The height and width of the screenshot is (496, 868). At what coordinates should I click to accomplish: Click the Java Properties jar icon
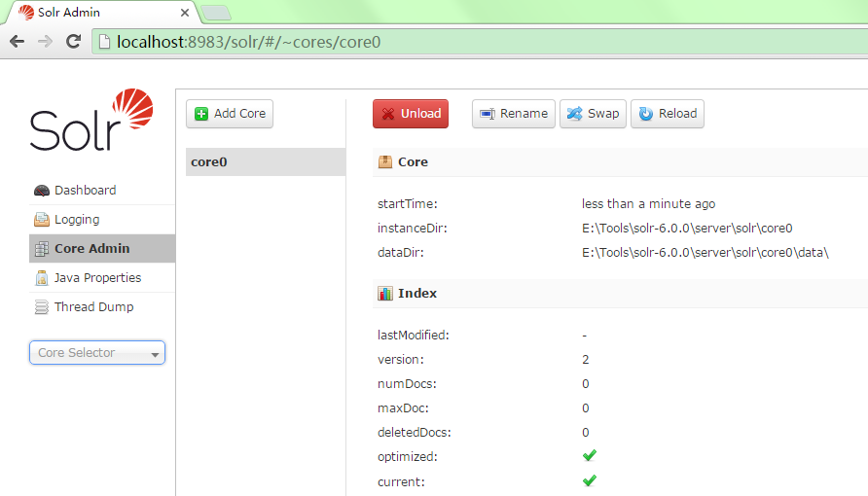click(x=42, y=277)
